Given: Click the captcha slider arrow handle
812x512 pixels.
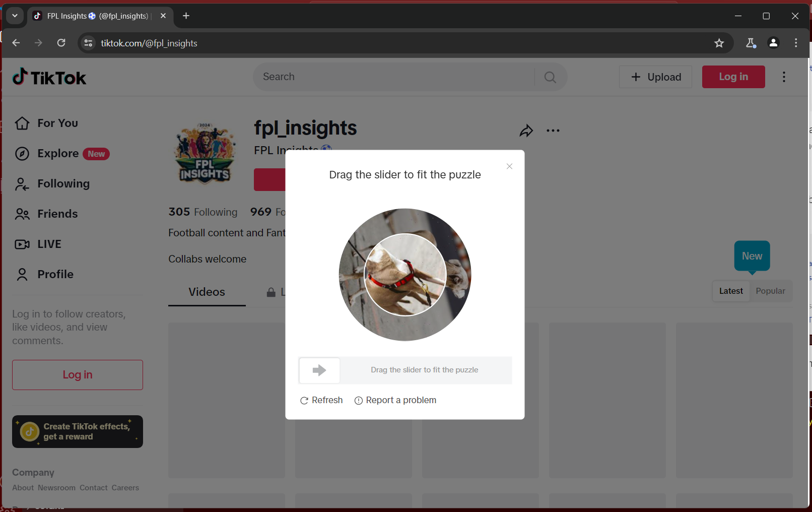Looking at the screenshot, I should [319, 370].
